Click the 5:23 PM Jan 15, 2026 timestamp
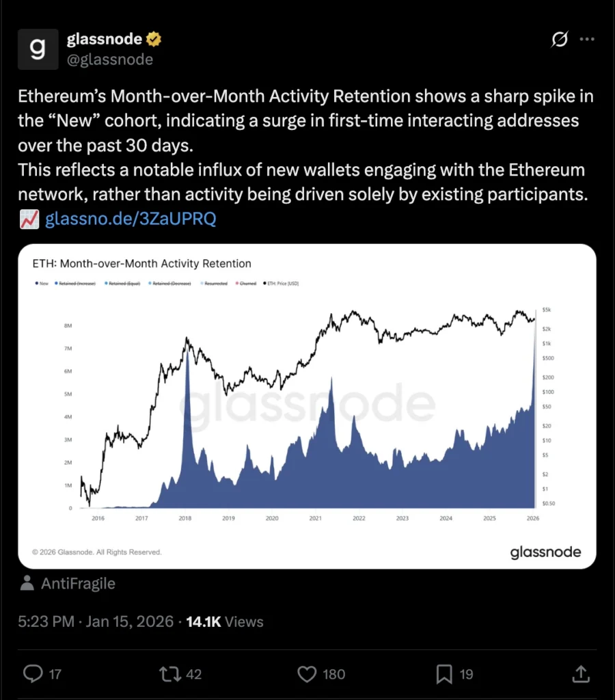This screenshot has width=615, height=700. click(96, 621)
